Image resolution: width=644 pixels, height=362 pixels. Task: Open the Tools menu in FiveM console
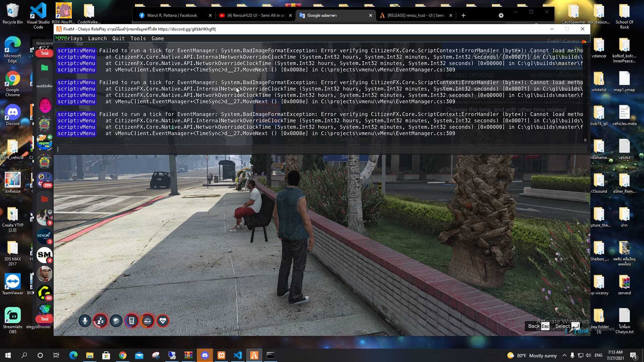[x=138, y=39]
